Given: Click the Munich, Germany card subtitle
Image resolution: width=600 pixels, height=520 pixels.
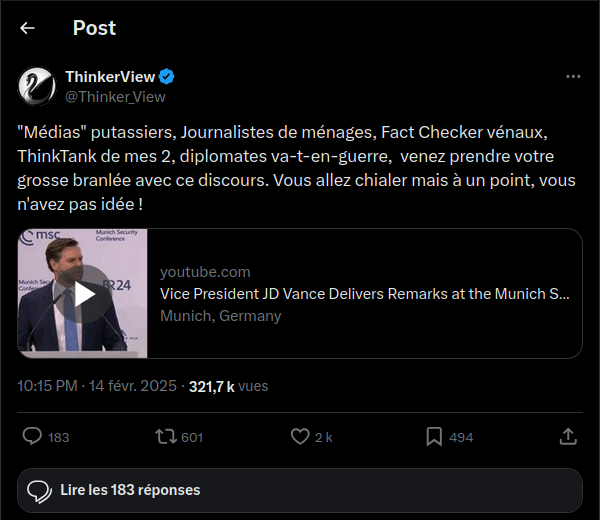Looking at the screenshot, I should tap(220, 316).
